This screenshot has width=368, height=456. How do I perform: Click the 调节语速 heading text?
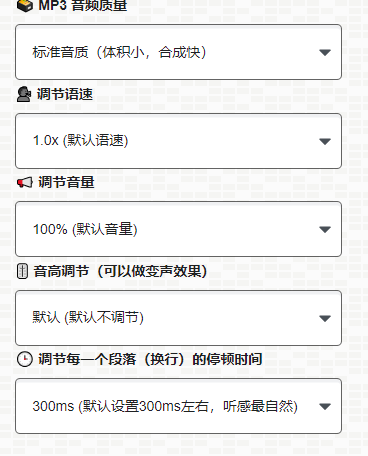[65, 94]
